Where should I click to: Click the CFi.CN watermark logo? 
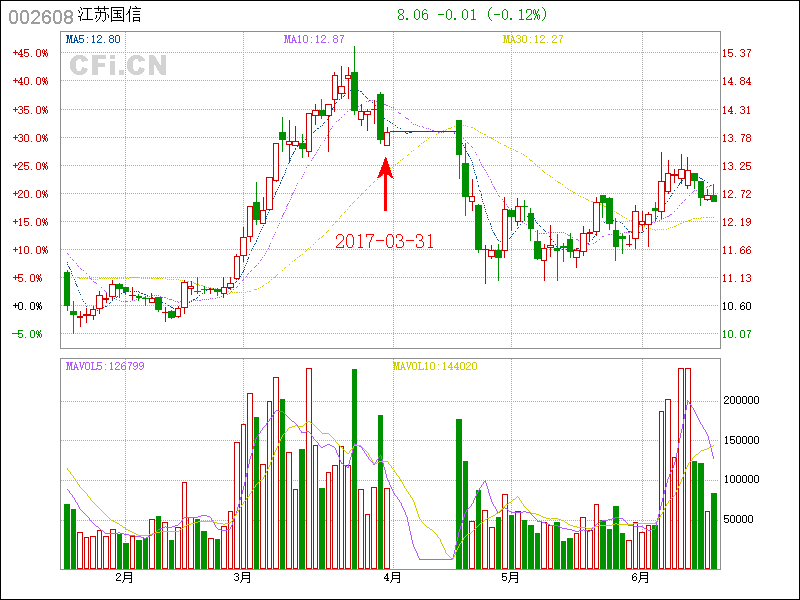(x=118, y=66)
